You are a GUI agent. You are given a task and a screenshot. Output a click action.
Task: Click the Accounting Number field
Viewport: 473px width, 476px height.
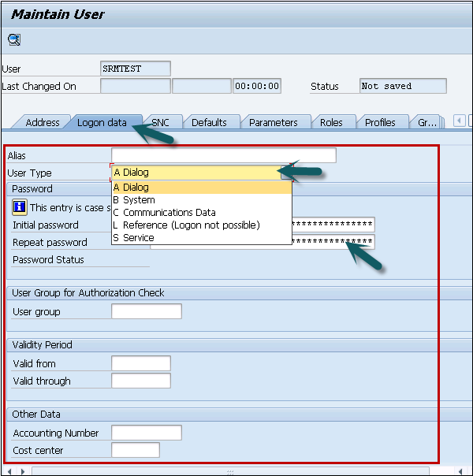tap(147, 433)
